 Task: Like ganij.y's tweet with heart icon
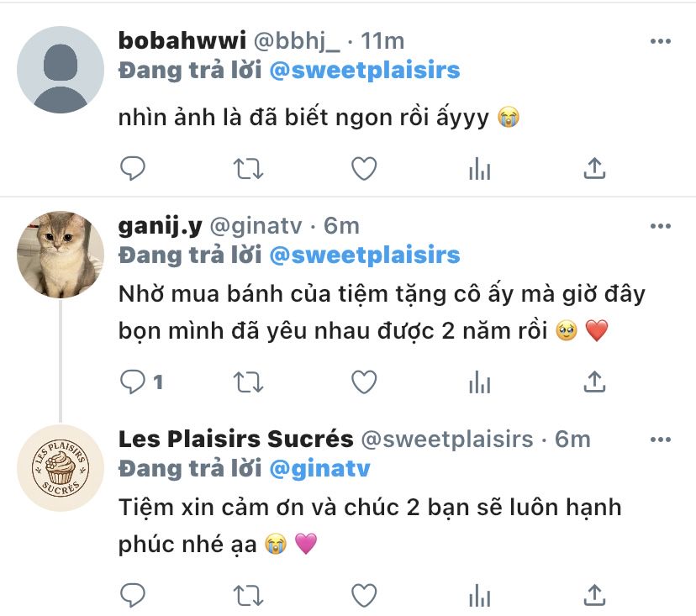(363, 383)
